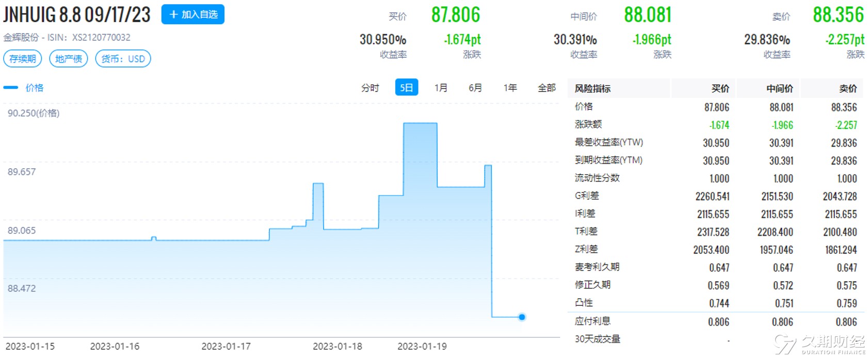
Task: Switch chart to 1年 range
Action: pos(510,88)
